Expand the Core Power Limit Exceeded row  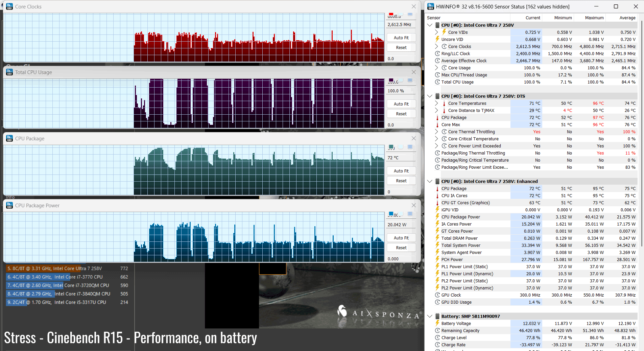[436, 146]
